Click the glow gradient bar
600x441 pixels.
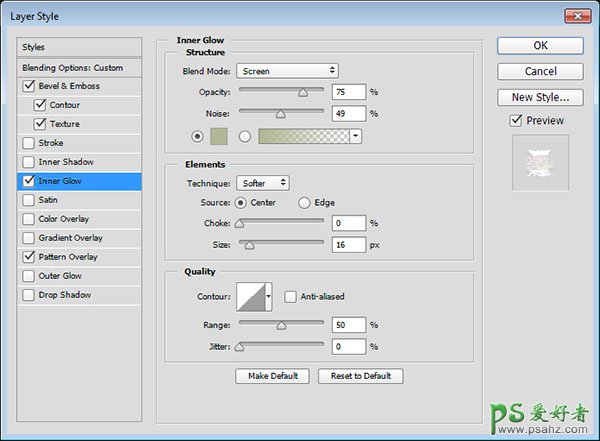(303, 136)
